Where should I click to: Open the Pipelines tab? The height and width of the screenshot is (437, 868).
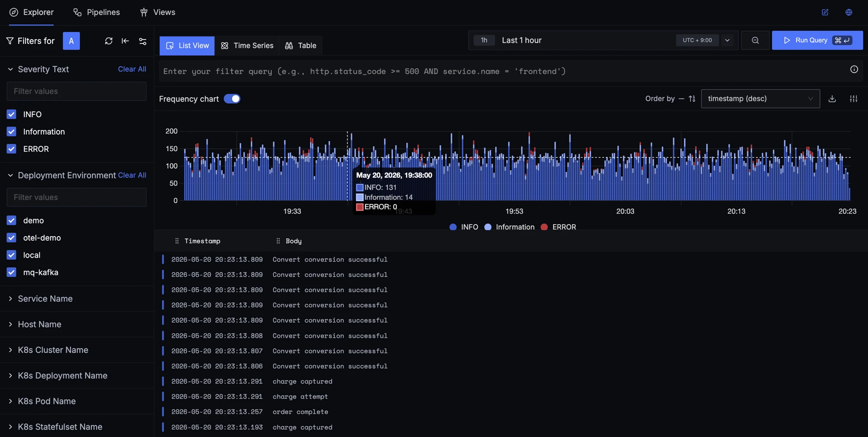pos(96,12)
